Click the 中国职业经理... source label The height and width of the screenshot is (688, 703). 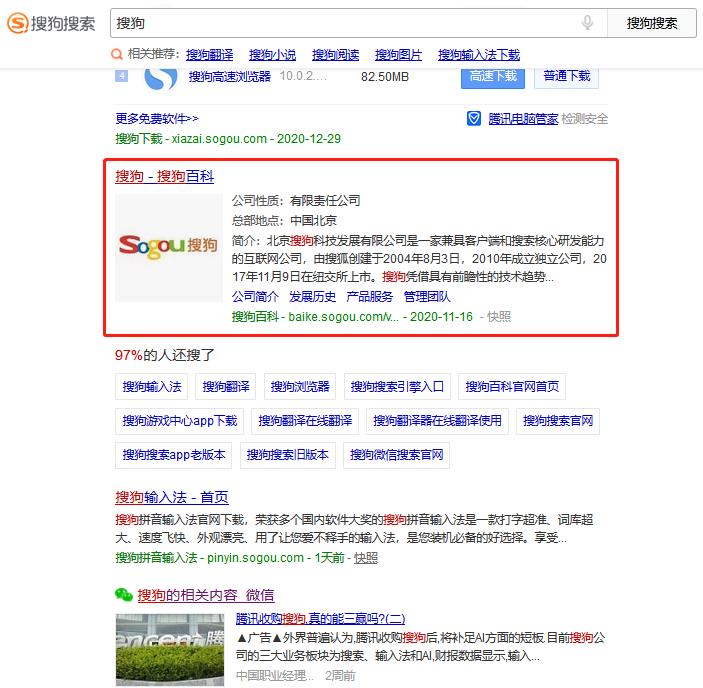(x=274, y=675)
